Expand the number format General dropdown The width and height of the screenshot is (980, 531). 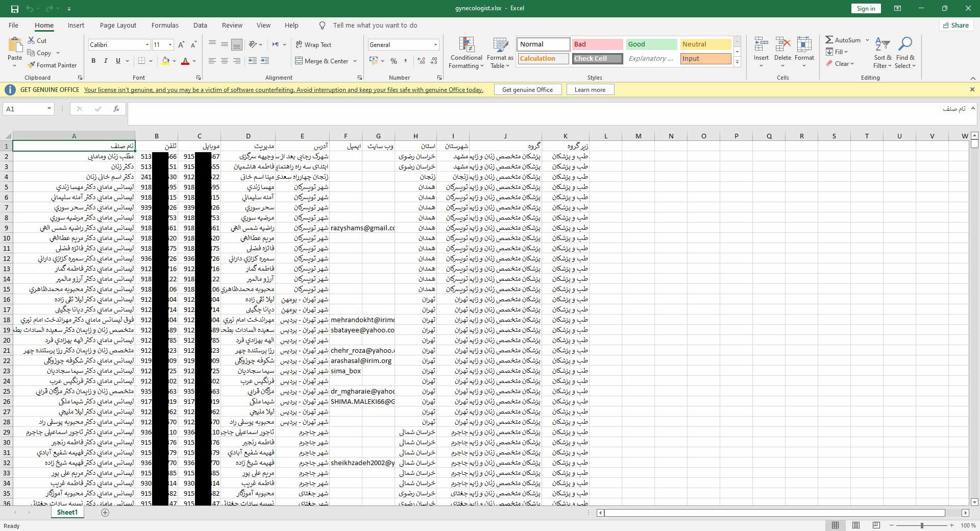[435, 45]
